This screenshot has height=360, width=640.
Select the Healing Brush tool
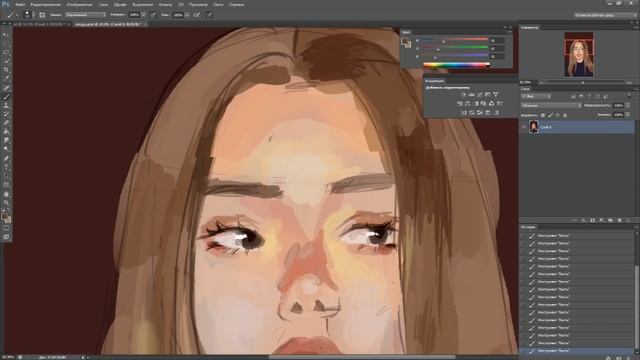(6, 88)
